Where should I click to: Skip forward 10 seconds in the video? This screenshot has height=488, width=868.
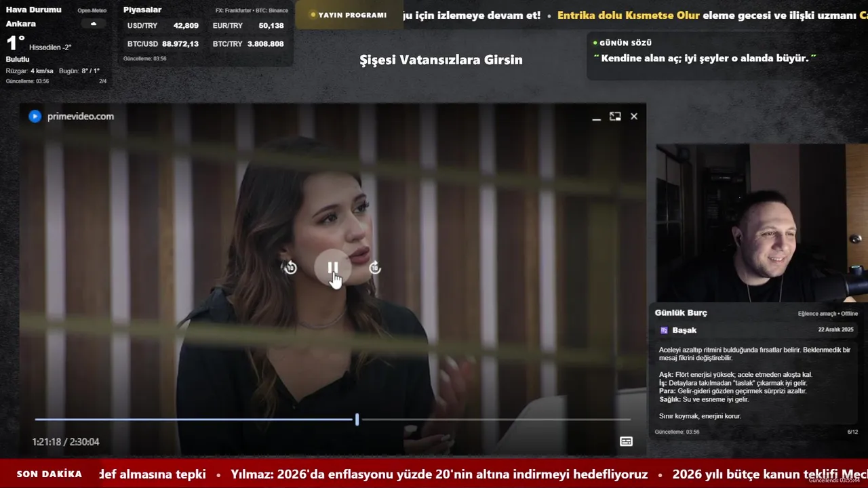[x=375, y=268]
